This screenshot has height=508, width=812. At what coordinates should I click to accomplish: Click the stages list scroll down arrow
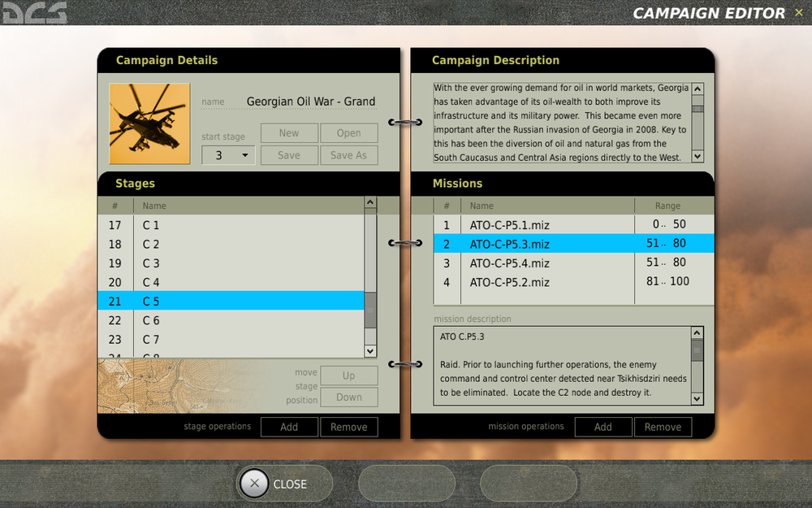370,351
